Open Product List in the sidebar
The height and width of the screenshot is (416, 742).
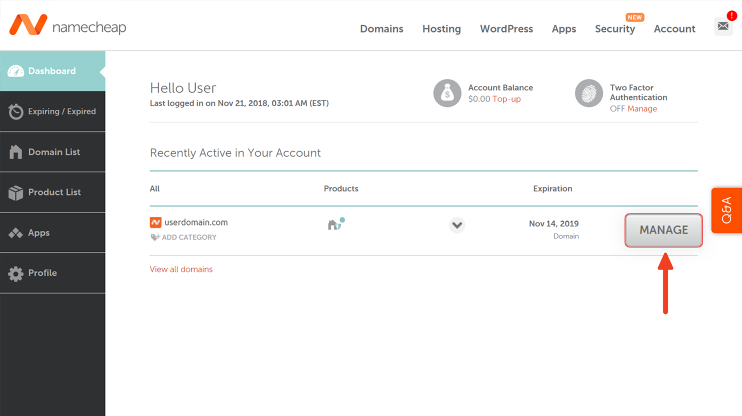click(x=53, y=192)
